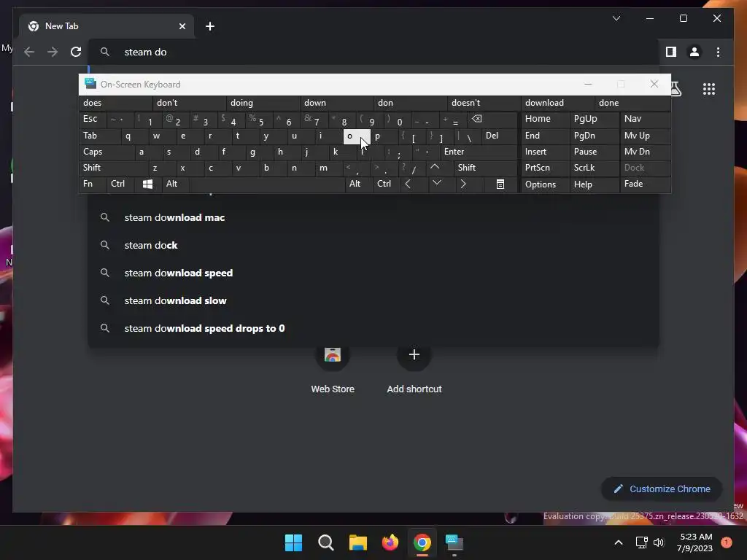Screen dimensions: 747x560
Task: Toggle the left Shift key on the On-Screen Keyboard
Action: (113, 168)
